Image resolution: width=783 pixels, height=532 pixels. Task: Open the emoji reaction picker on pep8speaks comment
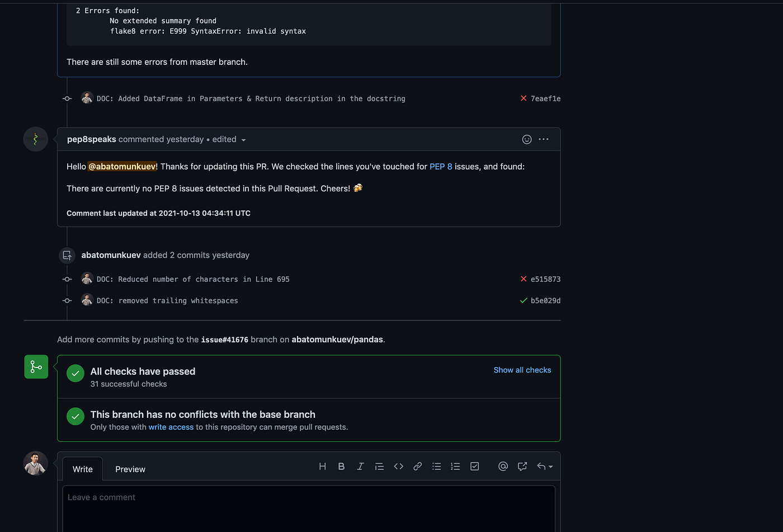tap(526, 139)
